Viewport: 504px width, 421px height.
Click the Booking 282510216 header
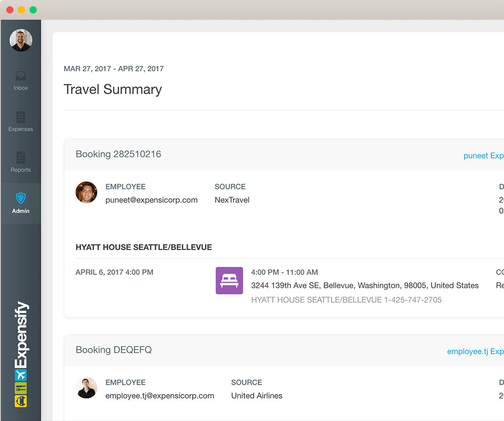pos(118,154)
